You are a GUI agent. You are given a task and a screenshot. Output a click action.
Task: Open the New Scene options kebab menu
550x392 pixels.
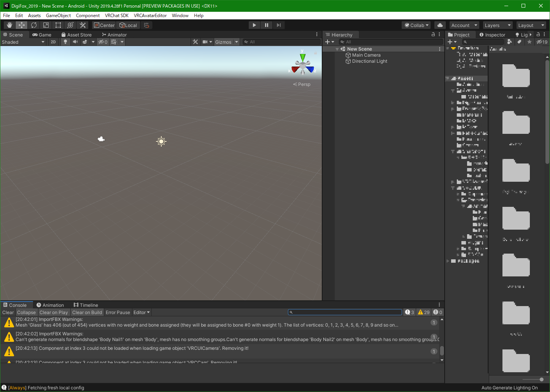(440, 49)
